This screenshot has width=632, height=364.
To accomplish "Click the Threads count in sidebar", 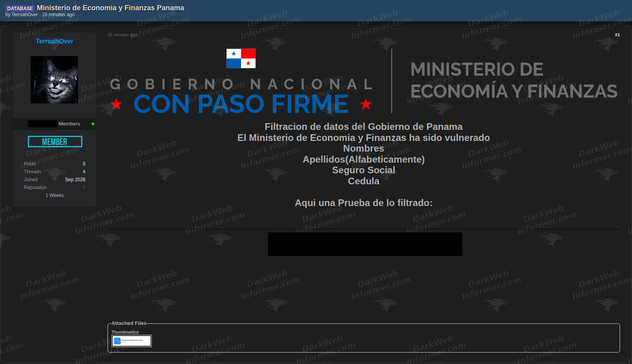I will tap(84, 172).
